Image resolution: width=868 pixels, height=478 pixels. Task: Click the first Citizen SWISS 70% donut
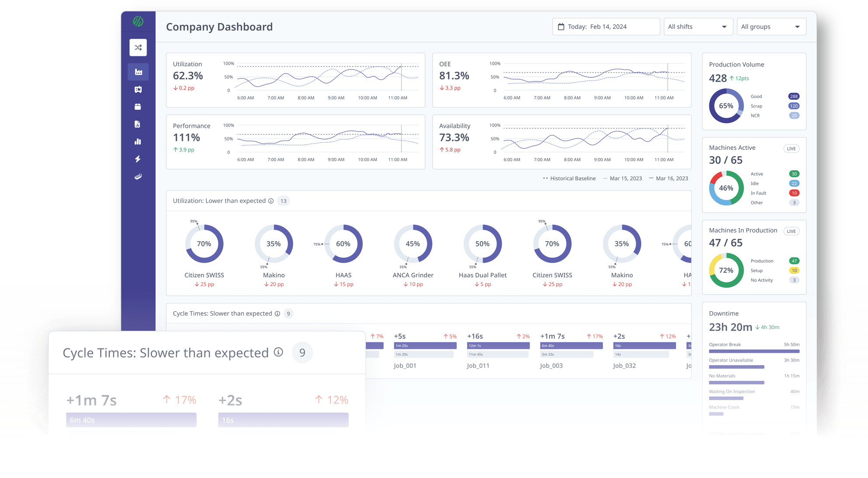tap(204, 244)
